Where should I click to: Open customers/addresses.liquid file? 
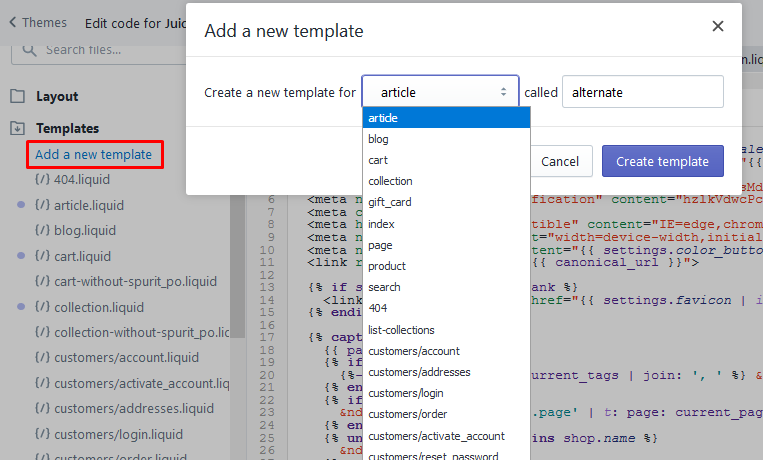pyautogui.click(x=134, y=408)
